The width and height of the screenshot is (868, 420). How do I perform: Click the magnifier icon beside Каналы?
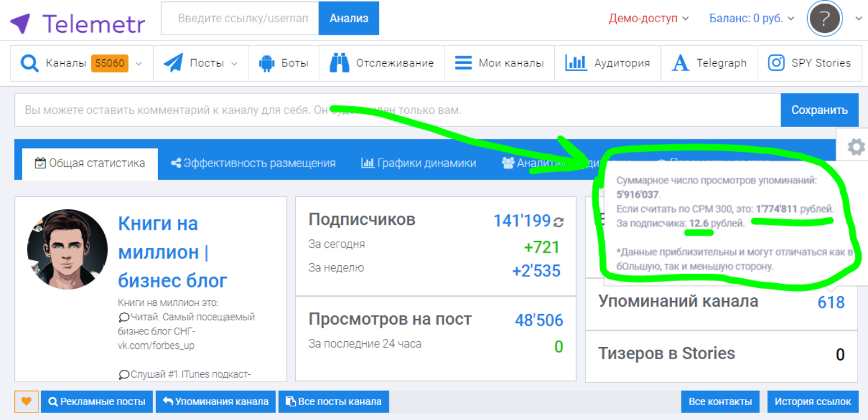point(29,63)
